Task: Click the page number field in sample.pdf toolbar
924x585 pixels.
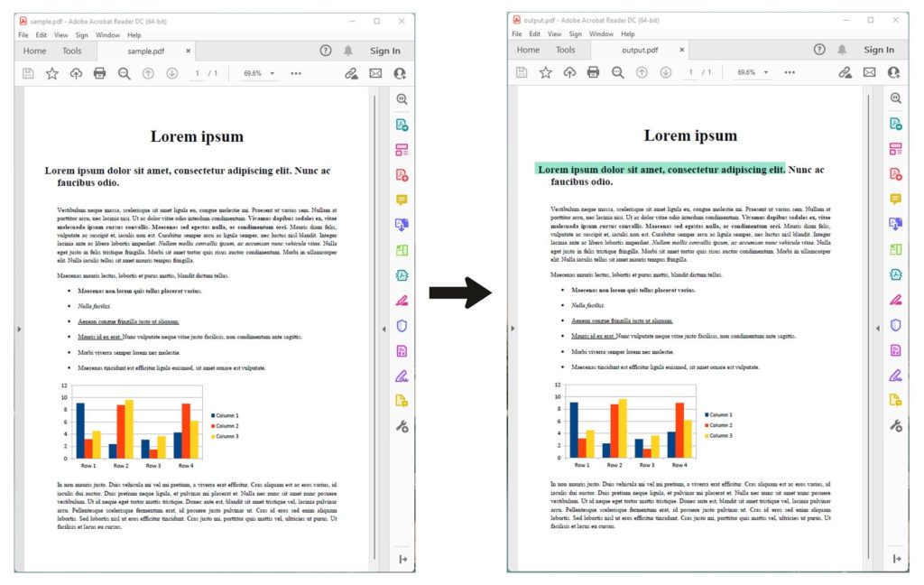Action: (197, 73)
